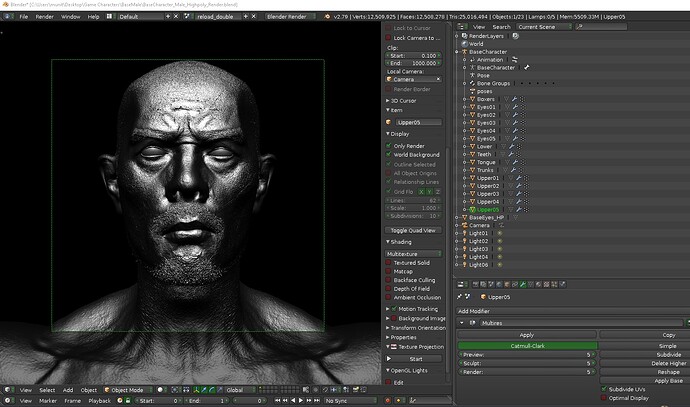Click the Light01 lamp icon in outliner
The image size is (690, 407).
465,233
